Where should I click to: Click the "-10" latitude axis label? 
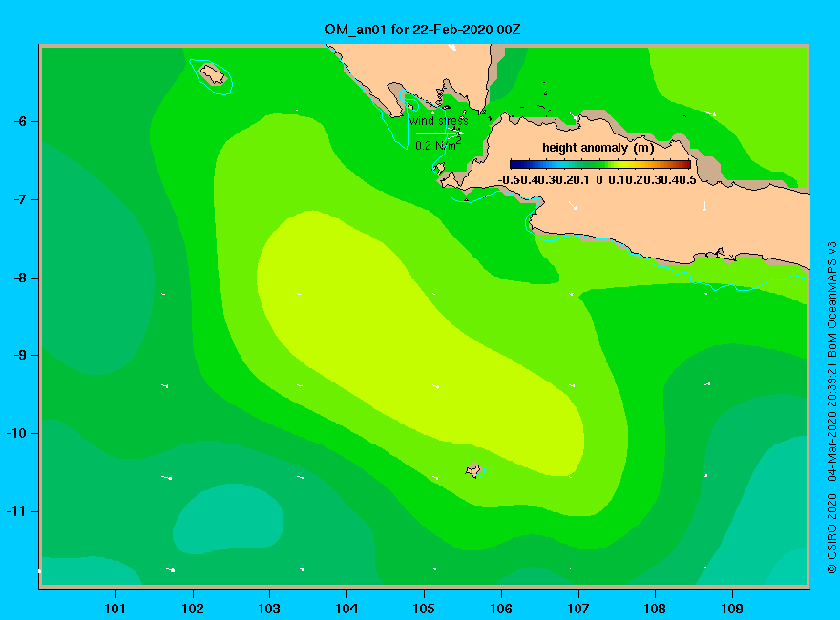tap(16, 433)
